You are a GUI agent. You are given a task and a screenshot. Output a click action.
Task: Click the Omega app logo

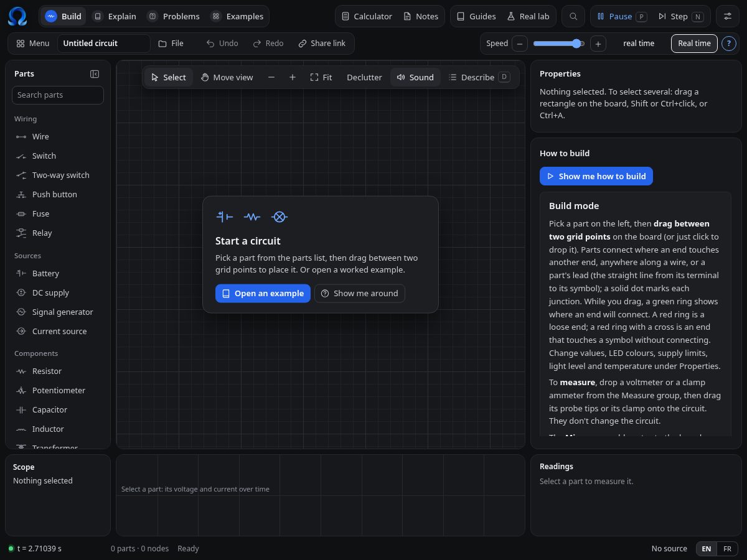pyautogui.click(x=17, y=16)
